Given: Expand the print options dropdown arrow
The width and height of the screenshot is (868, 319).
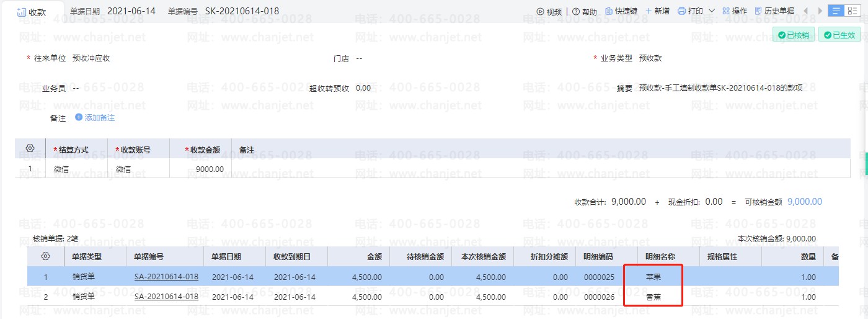Looking at the screenshot, I should click(711, 11).
